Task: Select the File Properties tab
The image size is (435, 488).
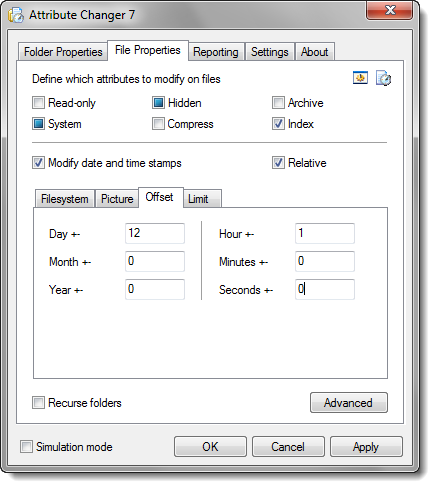Action: pyautogui.click(x=148, y=50)
